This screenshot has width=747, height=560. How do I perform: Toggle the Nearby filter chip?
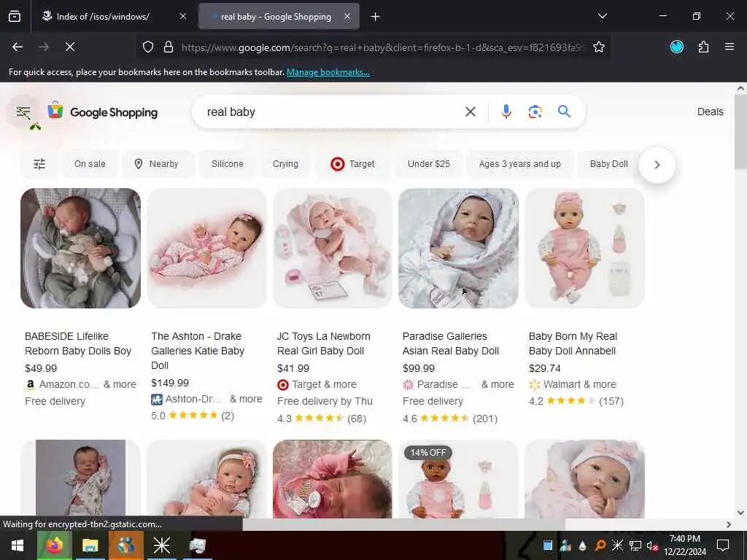point(158,164)
